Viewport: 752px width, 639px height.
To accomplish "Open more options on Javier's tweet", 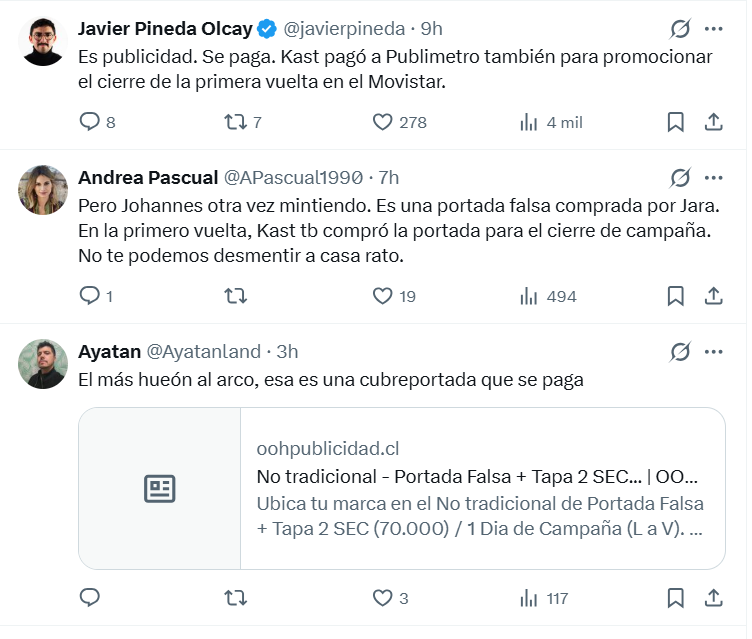I will pyautogui.click(x=714, y=29).
